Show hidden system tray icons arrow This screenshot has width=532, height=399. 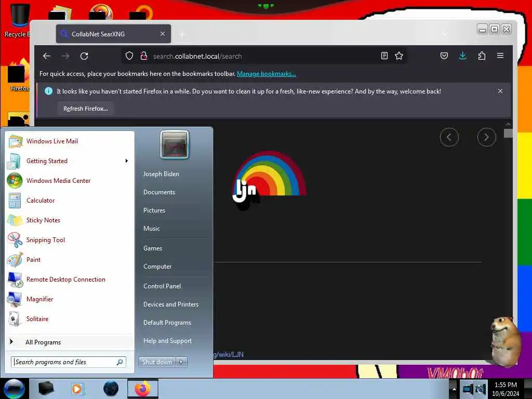coord(454,389)
